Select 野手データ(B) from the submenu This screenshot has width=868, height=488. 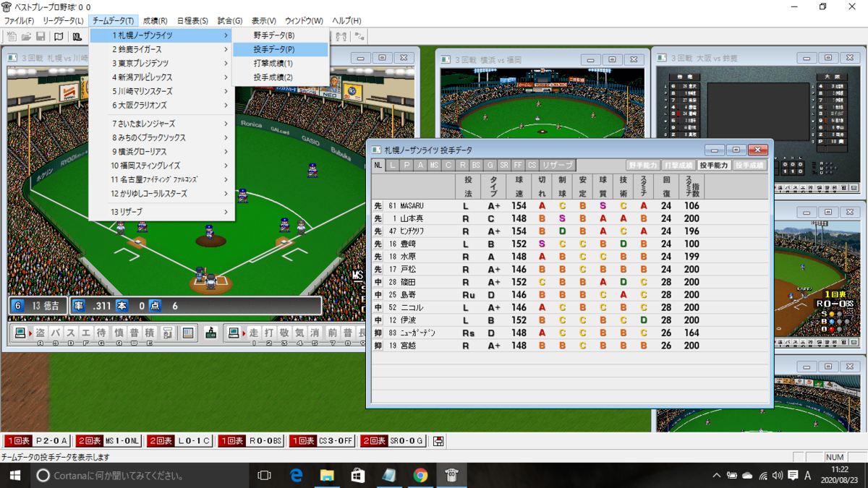pos(281,35)
